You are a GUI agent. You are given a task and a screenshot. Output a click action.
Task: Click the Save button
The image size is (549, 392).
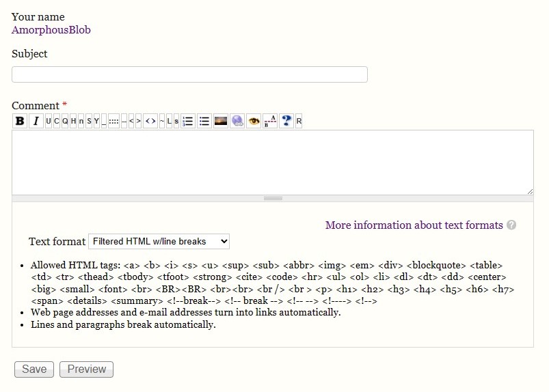(x=34, y=369)
